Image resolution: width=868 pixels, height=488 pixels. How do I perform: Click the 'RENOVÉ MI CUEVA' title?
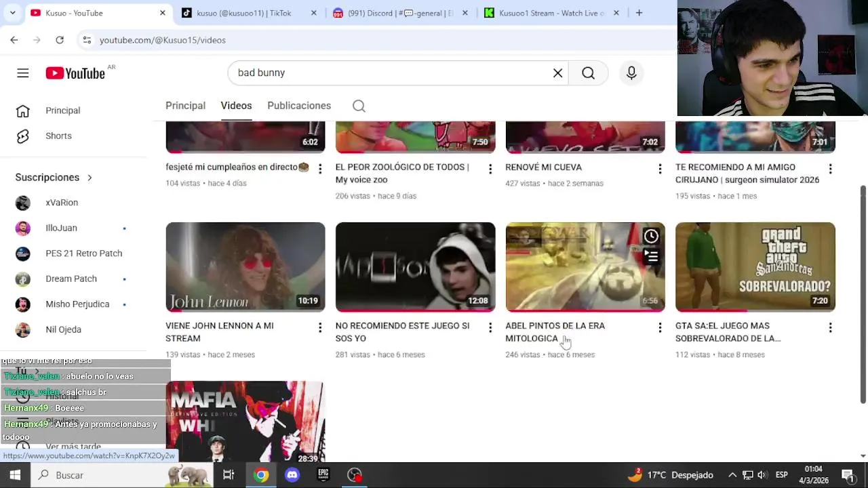pos(543,167)
